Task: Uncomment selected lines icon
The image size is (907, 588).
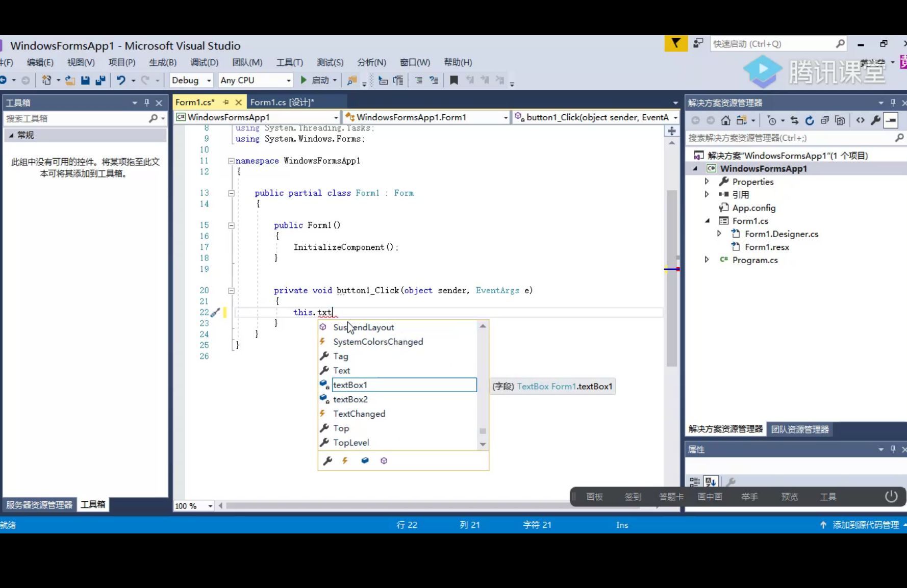Action: (434, 80)
